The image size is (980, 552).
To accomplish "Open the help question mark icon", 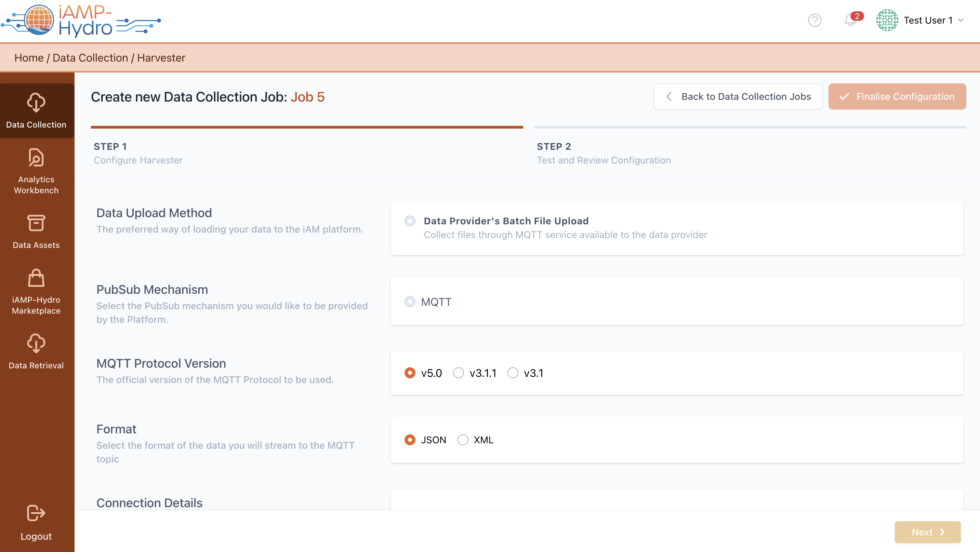I will tap(815, 20).
